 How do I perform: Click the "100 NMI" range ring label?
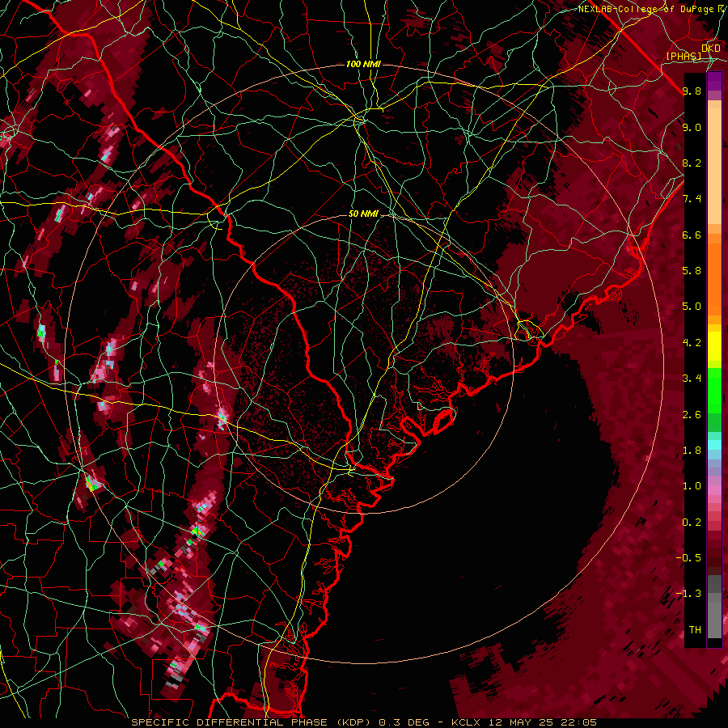(363, 64)
